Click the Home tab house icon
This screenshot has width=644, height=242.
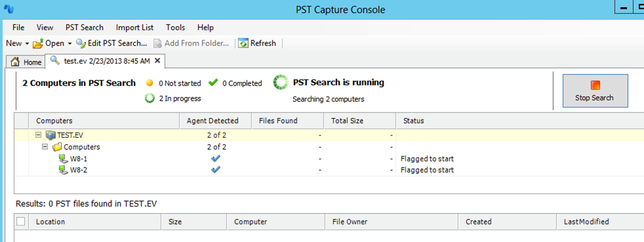[16, 62]
